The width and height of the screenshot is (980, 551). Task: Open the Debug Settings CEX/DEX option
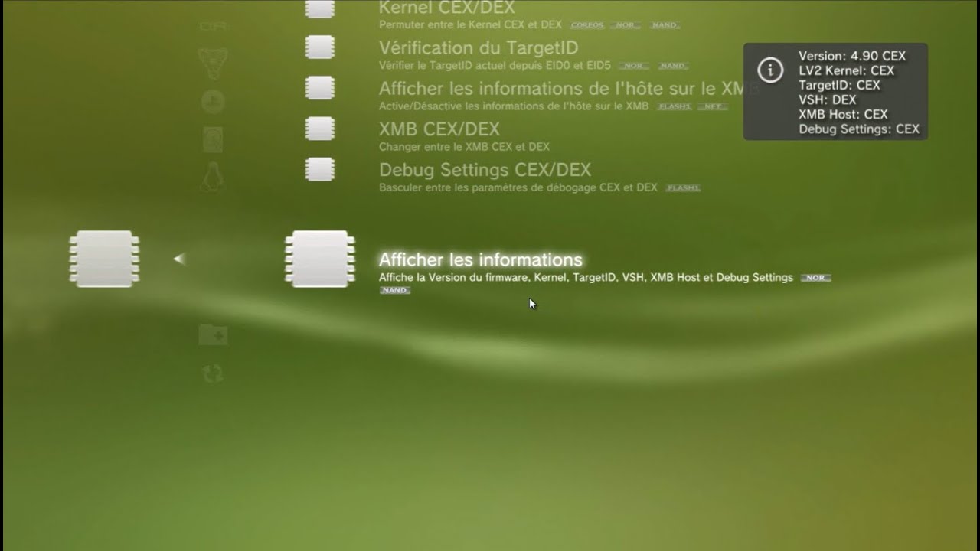[485, 170]
